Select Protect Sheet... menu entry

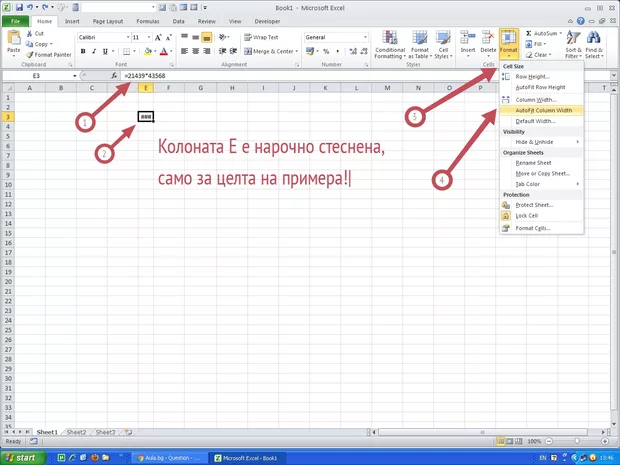click(x=541, y=205)
